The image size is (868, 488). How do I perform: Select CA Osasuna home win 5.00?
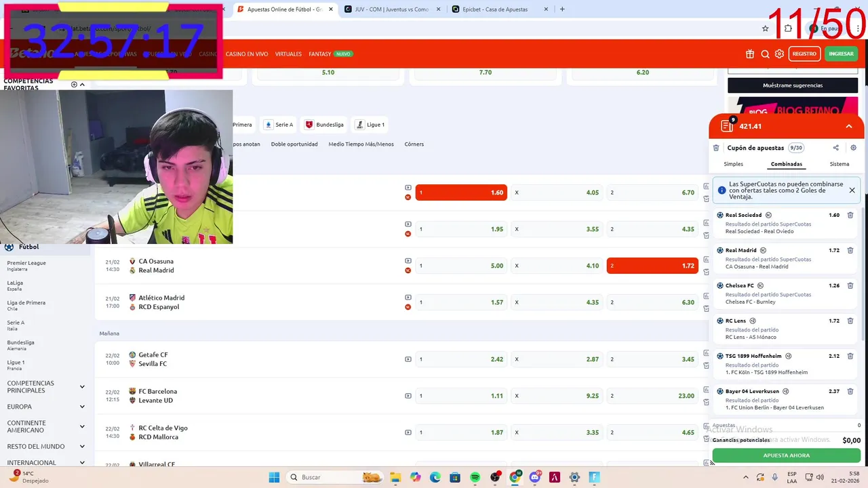tap(461, 266)
